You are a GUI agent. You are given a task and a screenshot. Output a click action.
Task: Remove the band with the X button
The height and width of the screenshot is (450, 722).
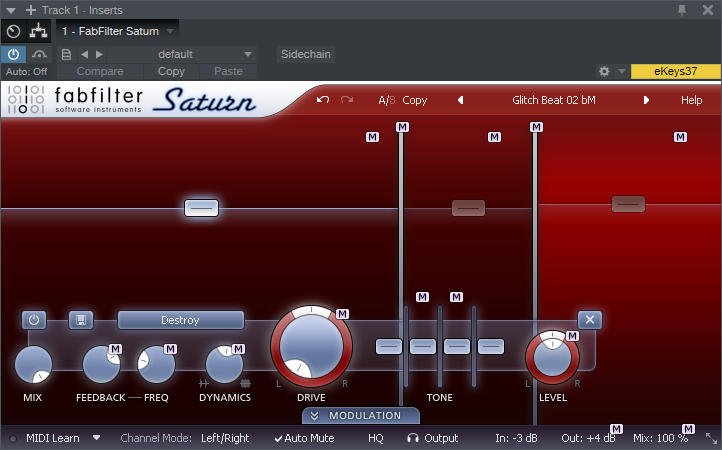589,320
